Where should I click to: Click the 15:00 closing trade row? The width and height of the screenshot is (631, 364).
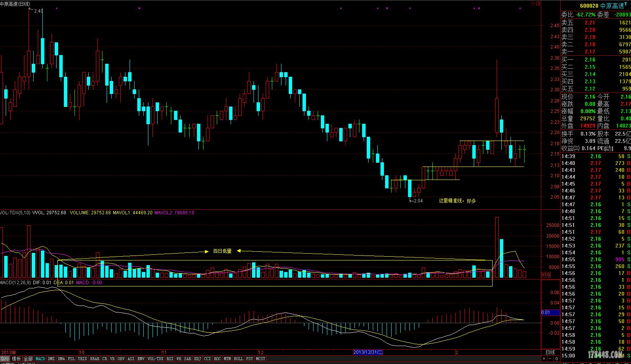point(596,356)
